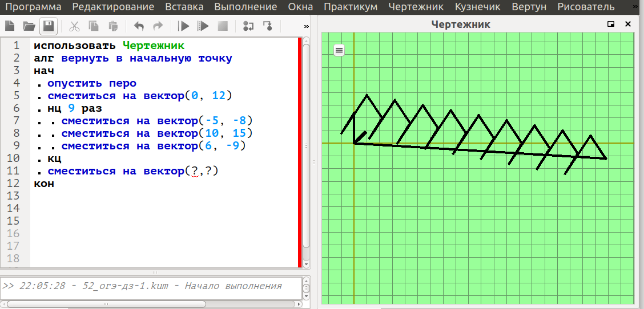Step into the algorithm call

268,26
